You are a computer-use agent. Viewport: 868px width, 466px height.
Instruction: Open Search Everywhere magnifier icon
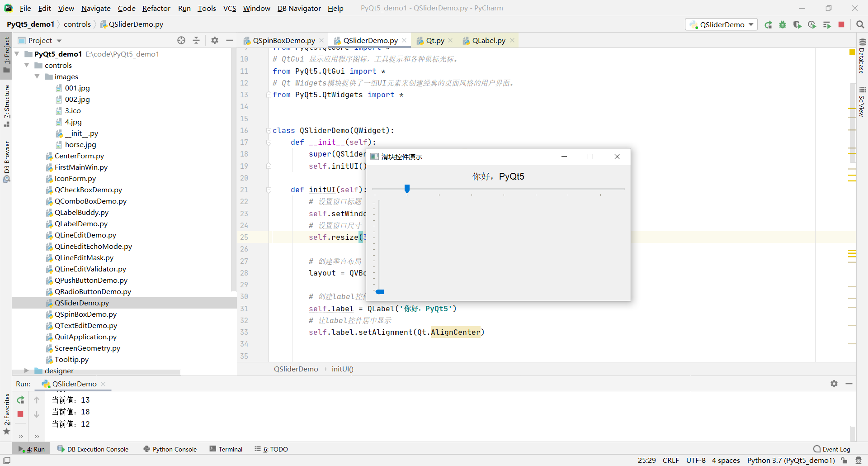tap(860, 24)
